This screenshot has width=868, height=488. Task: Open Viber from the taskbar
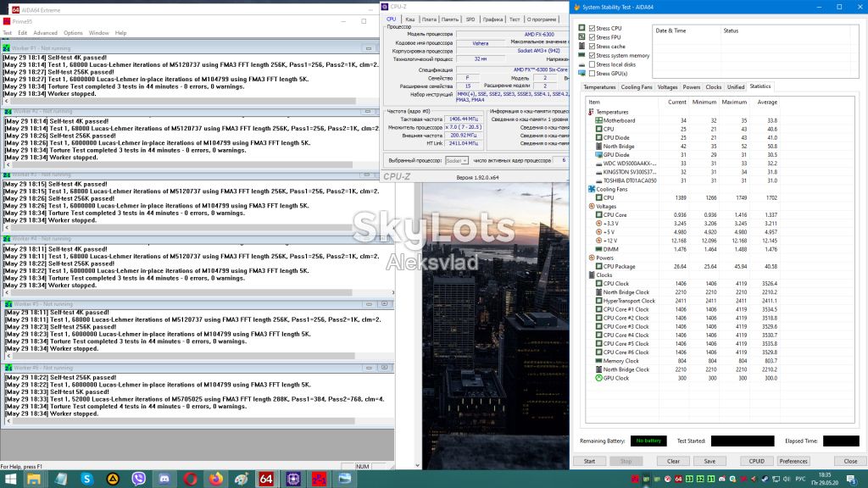click(x=138, y=479)
